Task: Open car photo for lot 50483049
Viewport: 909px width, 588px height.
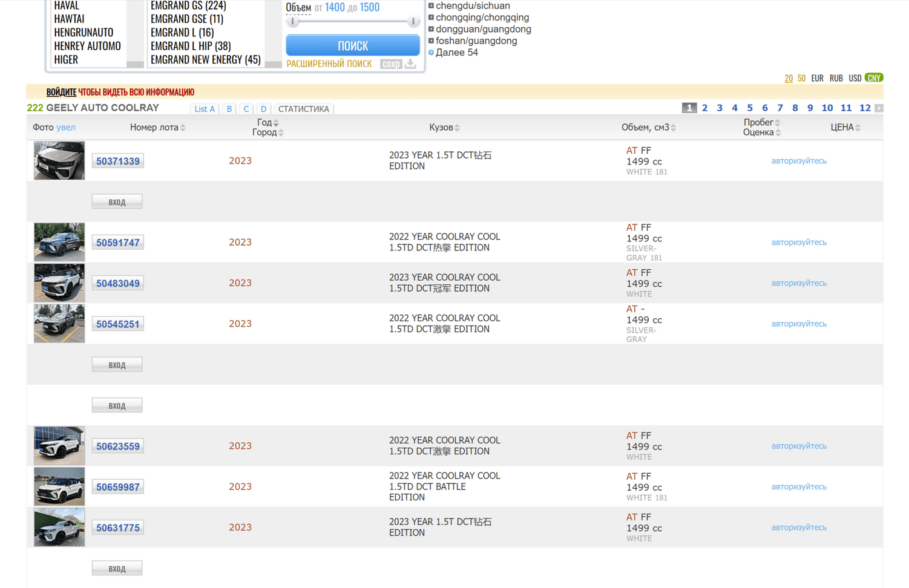Action: click(x=59, y=283)
